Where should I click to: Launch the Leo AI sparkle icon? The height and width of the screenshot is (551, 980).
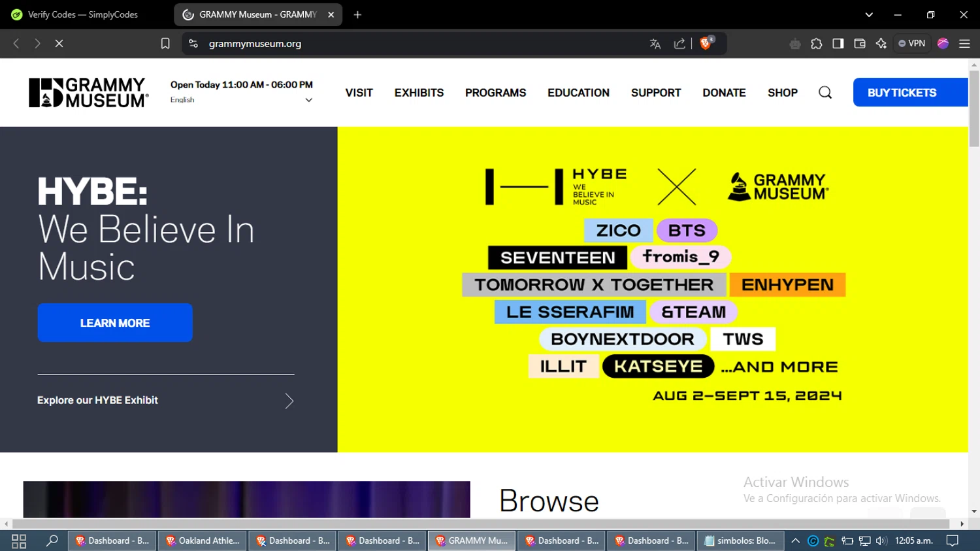(881, 44)
